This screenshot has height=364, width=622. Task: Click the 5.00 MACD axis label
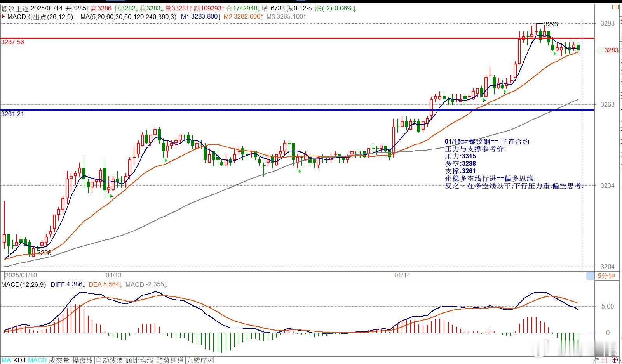click(608, 306)
